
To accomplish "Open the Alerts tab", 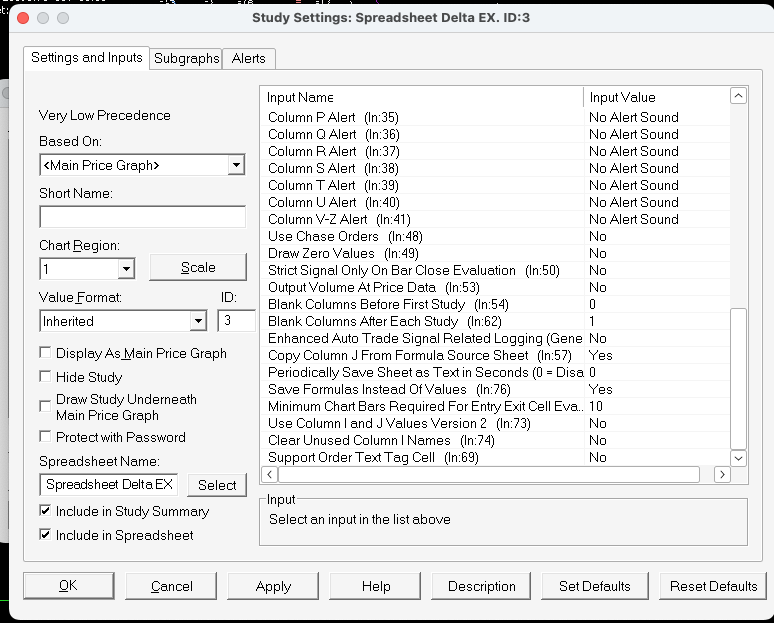I will (249, 58).
